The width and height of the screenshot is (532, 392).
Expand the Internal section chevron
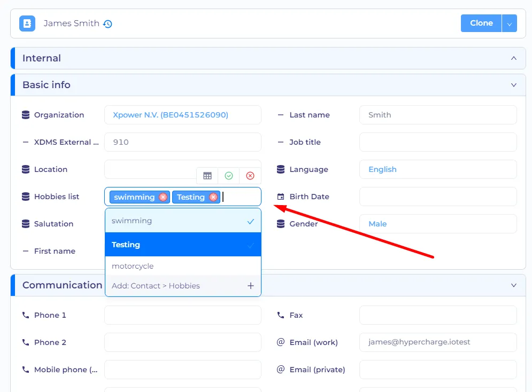514,58
